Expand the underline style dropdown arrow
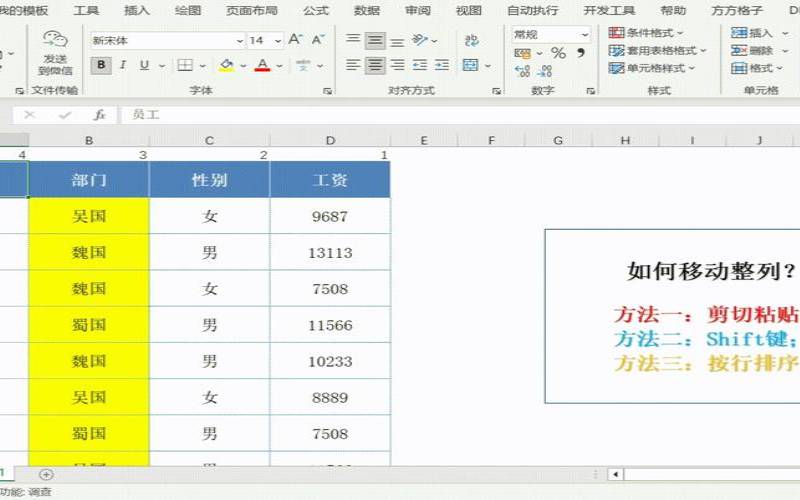800x500 pixels. 162,66
